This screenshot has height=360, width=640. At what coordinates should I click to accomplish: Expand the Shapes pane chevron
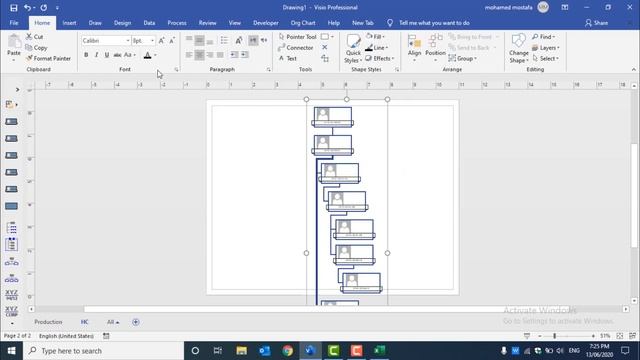pos(17,89)
